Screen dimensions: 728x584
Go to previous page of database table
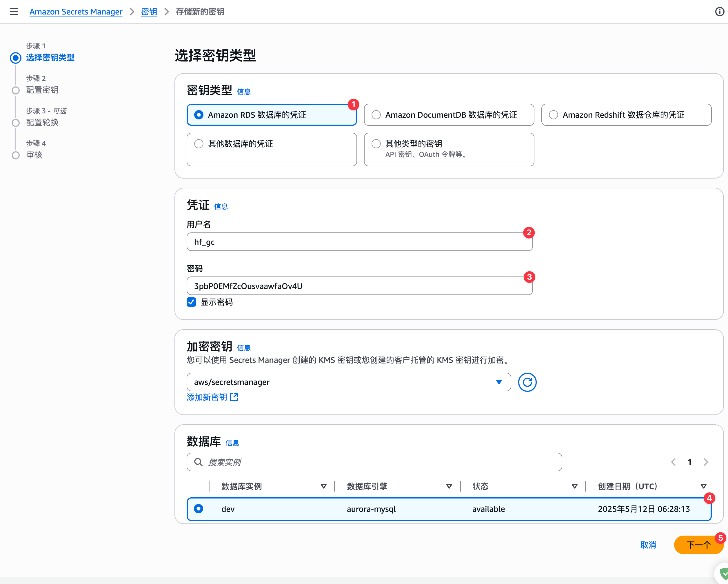click(x=673, y=462)
